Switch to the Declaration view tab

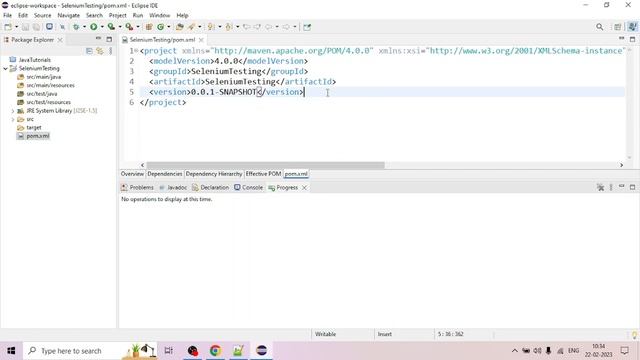211,188
